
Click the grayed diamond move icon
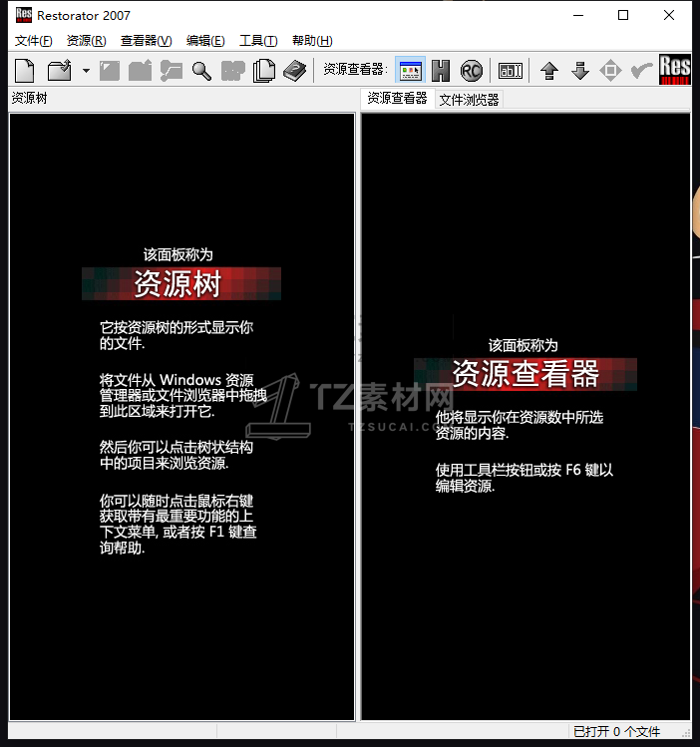tap(610, 71)
